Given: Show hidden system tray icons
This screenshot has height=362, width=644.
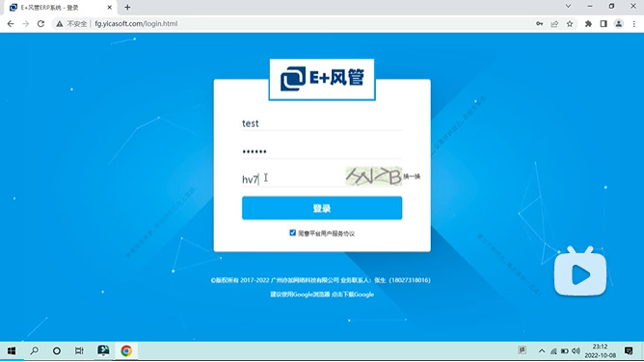Looking at the screenshot, I should [542, 351].
